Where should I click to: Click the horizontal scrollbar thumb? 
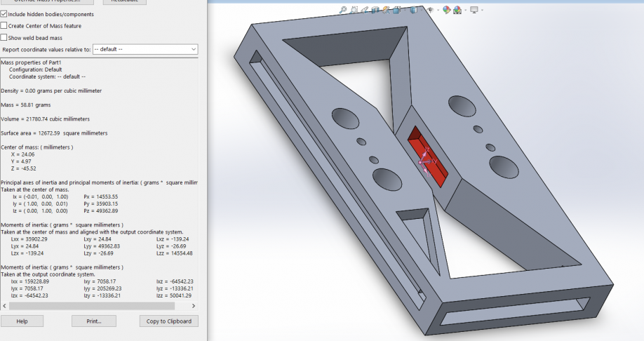click(92, 306)
